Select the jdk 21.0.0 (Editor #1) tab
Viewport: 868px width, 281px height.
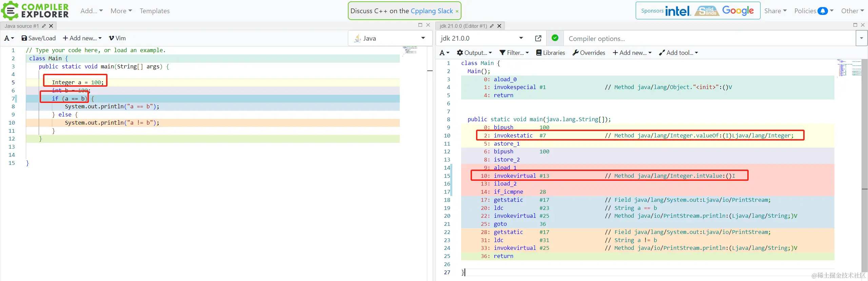[463, 26]
